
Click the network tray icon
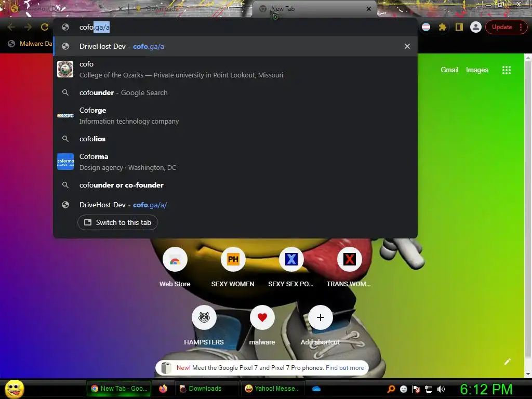429,389
